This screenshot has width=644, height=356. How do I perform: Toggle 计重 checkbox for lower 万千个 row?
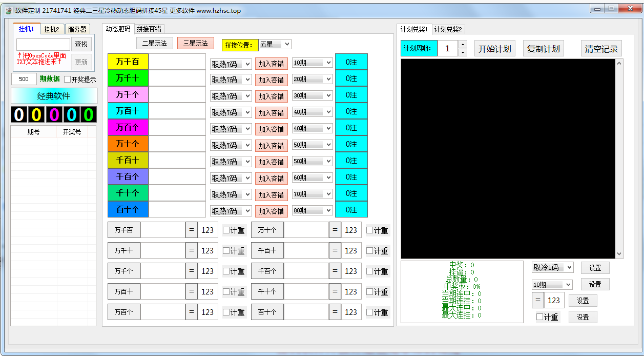tap(226, 271)
